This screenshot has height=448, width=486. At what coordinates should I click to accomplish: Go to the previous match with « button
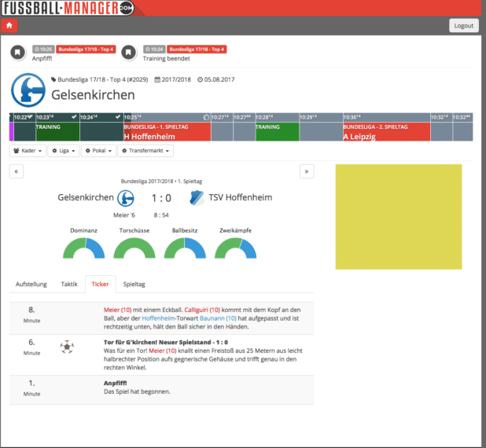point(17,171)
